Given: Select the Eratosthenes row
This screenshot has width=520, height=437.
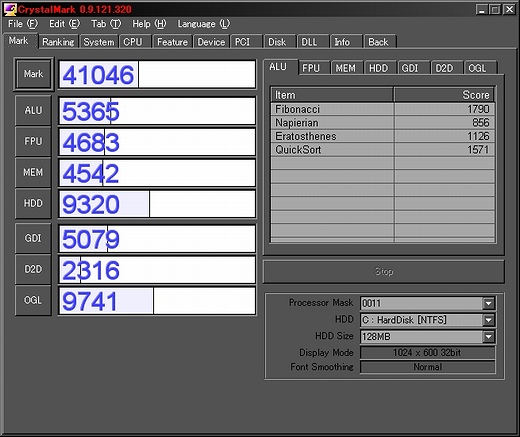Looking at the screenshot, I should (383, 136).
